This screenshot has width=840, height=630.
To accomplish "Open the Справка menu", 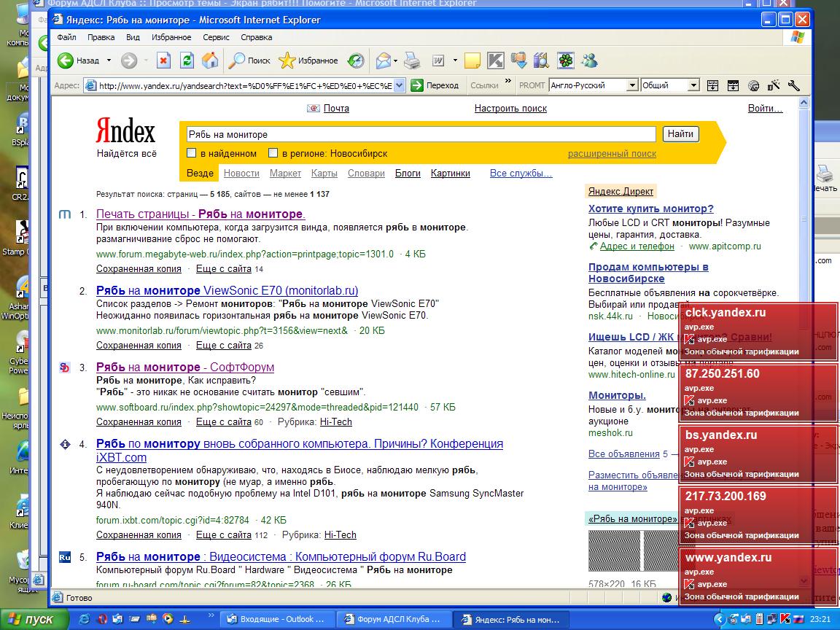I will tap(256, 37).
